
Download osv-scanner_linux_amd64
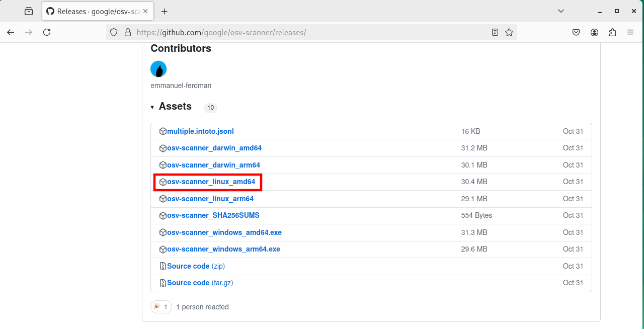[x=211, y=182]
